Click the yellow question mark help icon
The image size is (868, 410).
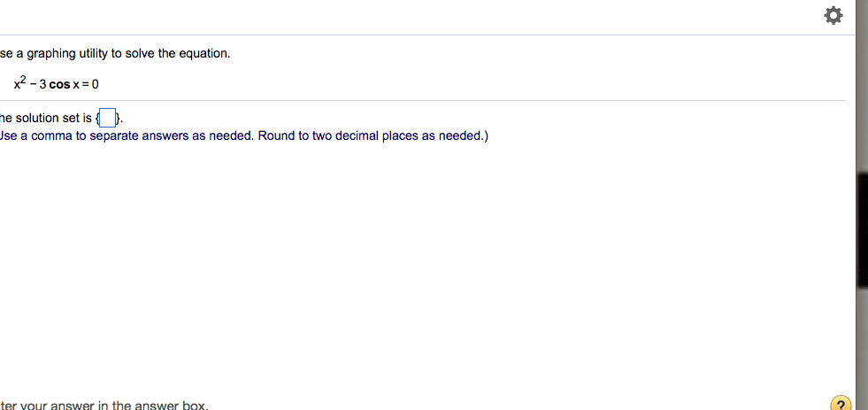(x=840, y=404)
